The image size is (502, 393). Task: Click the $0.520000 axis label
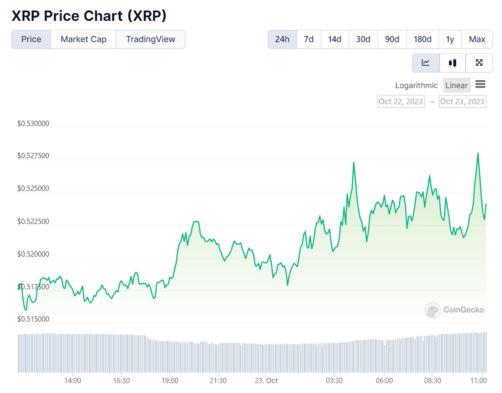pos(33,254)
